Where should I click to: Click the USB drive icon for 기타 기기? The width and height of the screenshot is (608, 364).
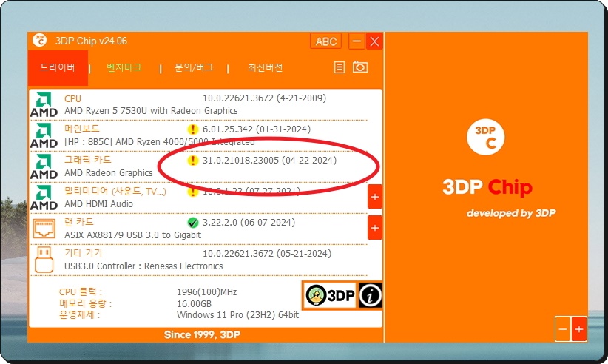[44, 260]
